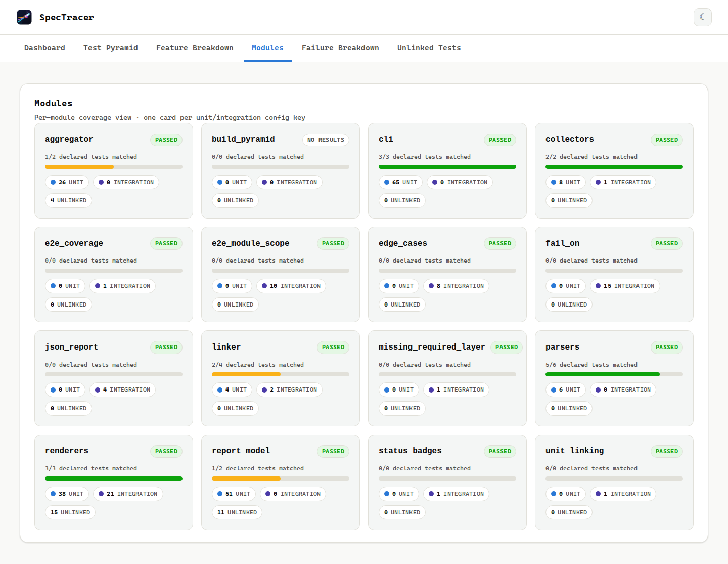The width and height of the screenshot is (728, 564).
Task: Select the cli module name
Action: (386, 139)
